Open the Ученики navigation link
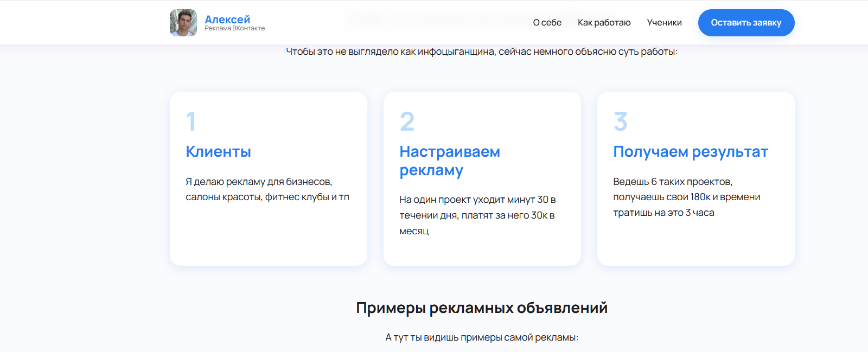Screen dimensions: 868x352 click(x=664, y=23)
